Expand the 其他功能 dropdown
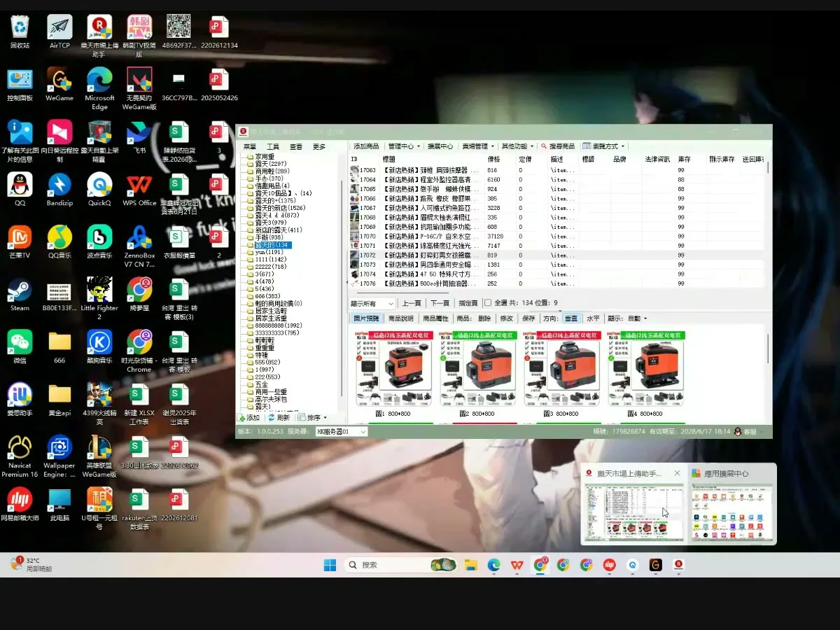 (517, 146)
